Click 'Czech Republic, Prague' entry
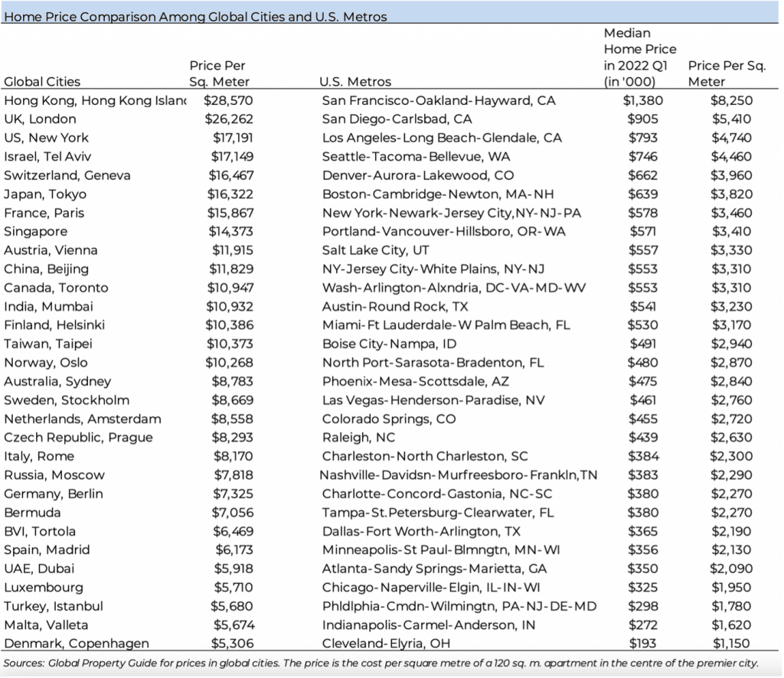 click(78, 438)
